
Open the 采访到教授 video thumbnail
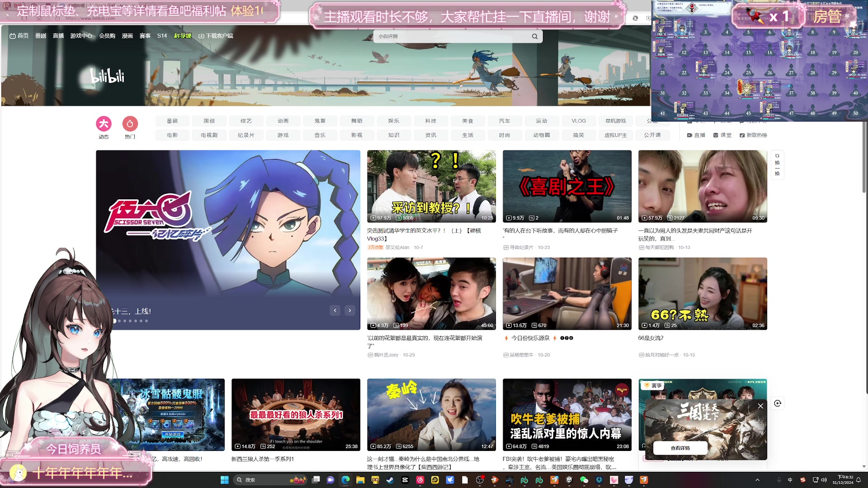[x=431, y=186]
